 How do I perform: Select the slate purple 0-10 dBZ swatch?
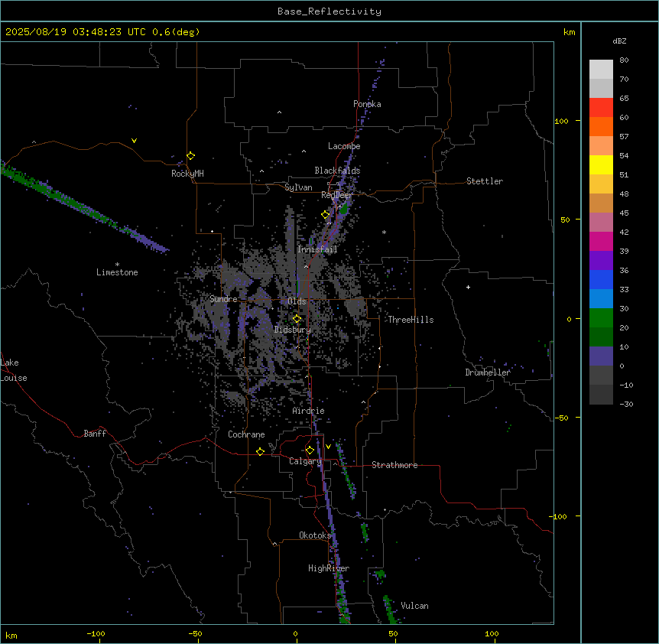pyautogui.click(x=601, y=356)
